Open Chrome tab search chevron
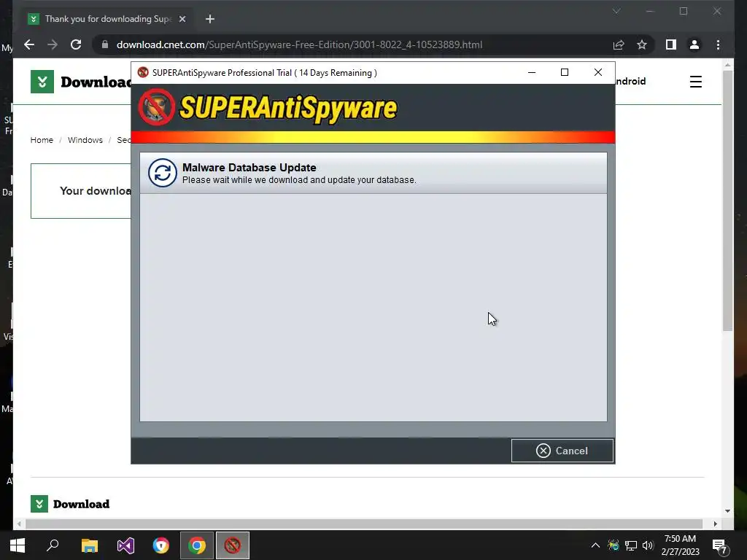747x560 pixels. click(616, 11)
